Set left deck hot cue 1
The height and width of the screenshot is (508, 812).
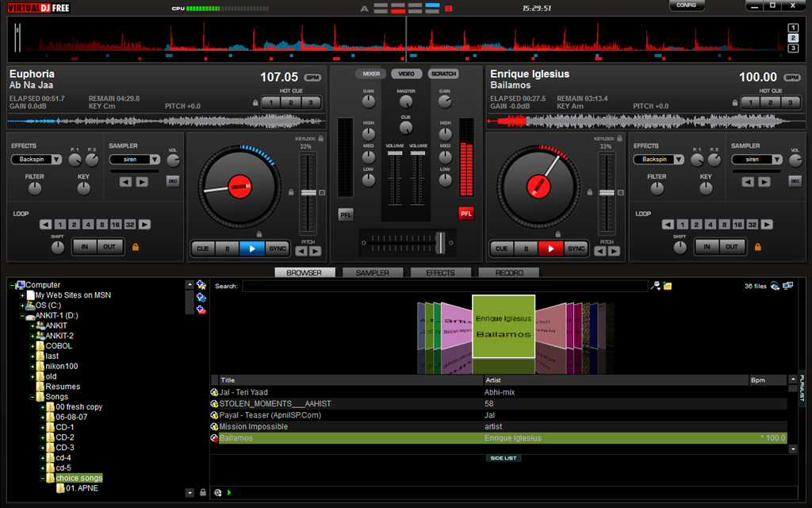coord(271,102)
